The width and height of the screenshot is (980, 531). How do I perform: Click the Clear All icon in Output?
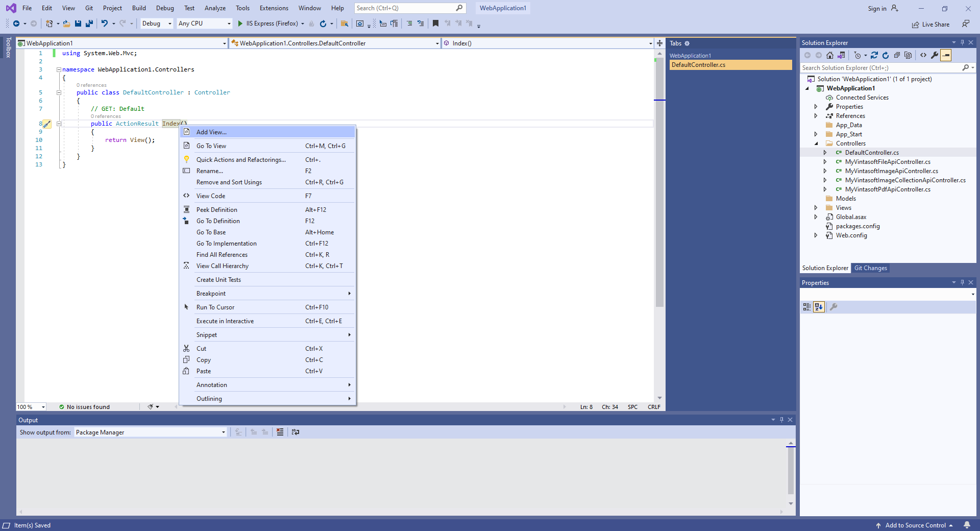280,432
